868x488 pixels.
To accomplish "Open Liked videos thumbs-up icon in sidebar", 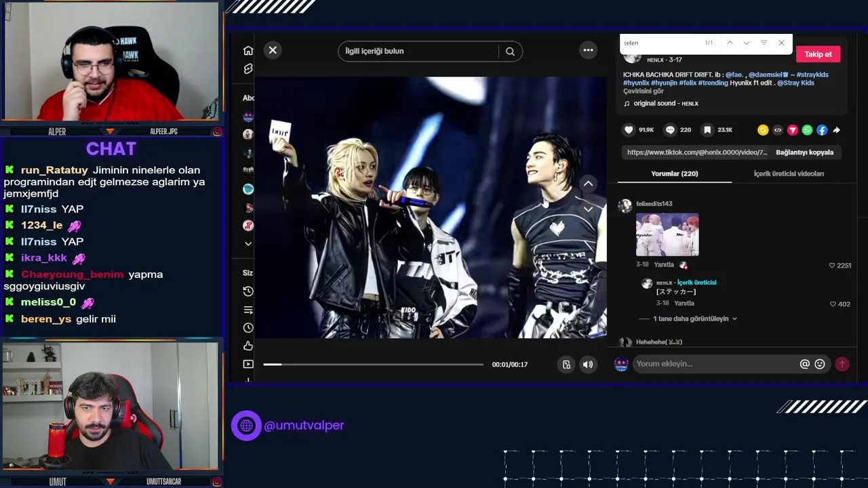I will point(248,346).
